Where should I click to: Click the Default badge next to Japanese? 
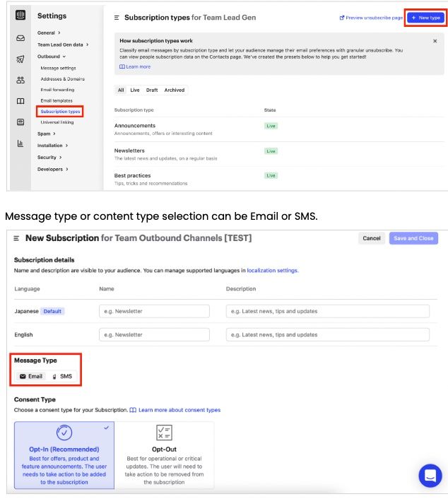(52, 311)
